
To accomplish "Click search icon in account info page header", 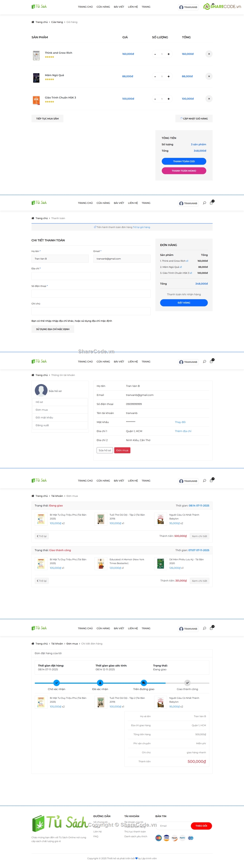I will click(x=204, y=361).
